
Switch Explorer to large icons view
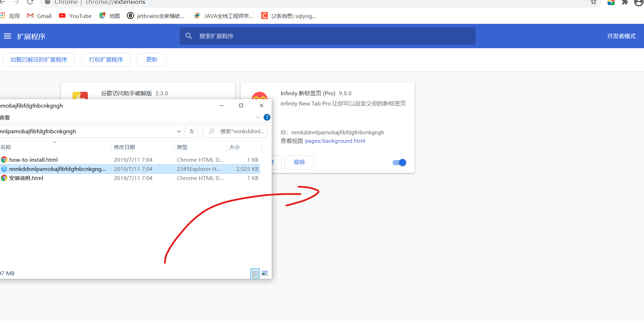click(x=265, y=274)
